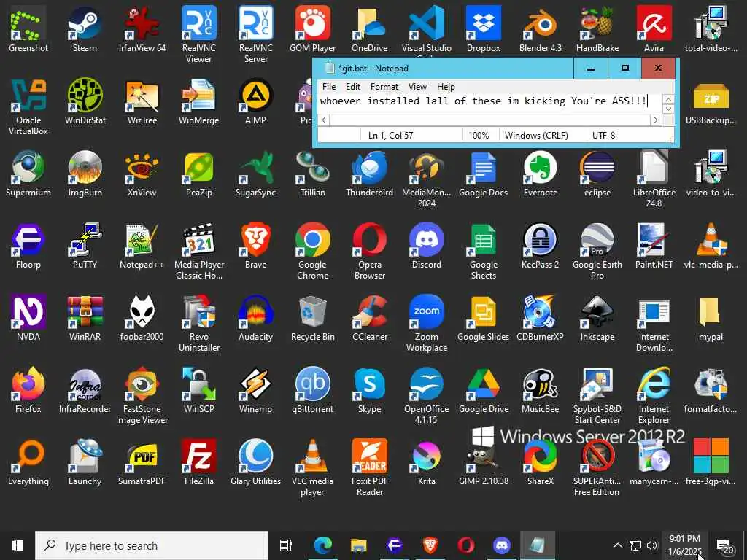Switch to Notepad via taskbar button
This screenshot has height=560, width=747.
pos(538,545)
